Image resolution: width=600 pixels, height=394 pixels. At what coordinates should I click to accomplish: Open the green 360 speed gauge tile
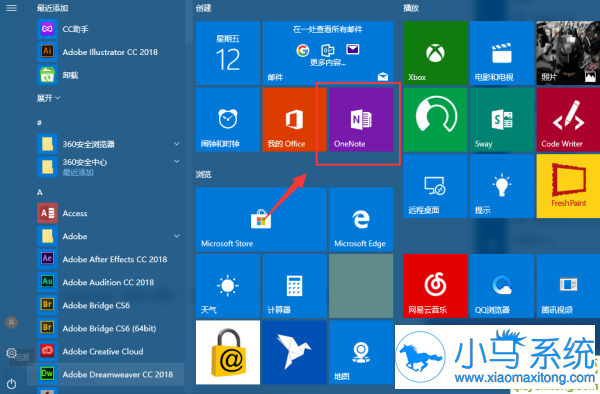pos(435,120)
